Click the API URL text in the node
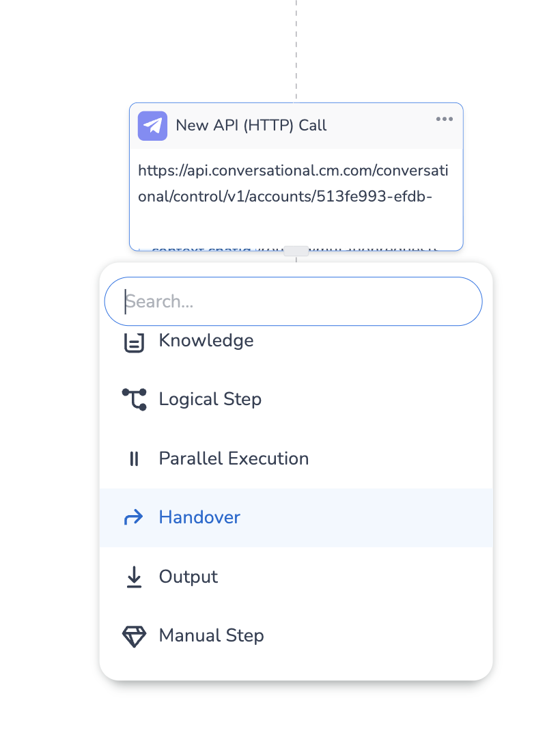 (294, 183)
